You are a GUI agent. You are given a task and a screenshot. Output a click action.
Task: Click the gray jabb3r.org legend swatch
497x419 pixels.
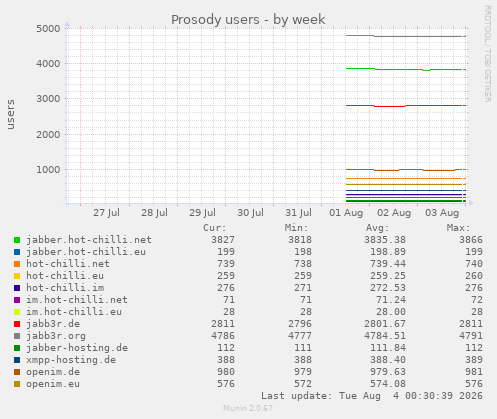click(17, 336)
